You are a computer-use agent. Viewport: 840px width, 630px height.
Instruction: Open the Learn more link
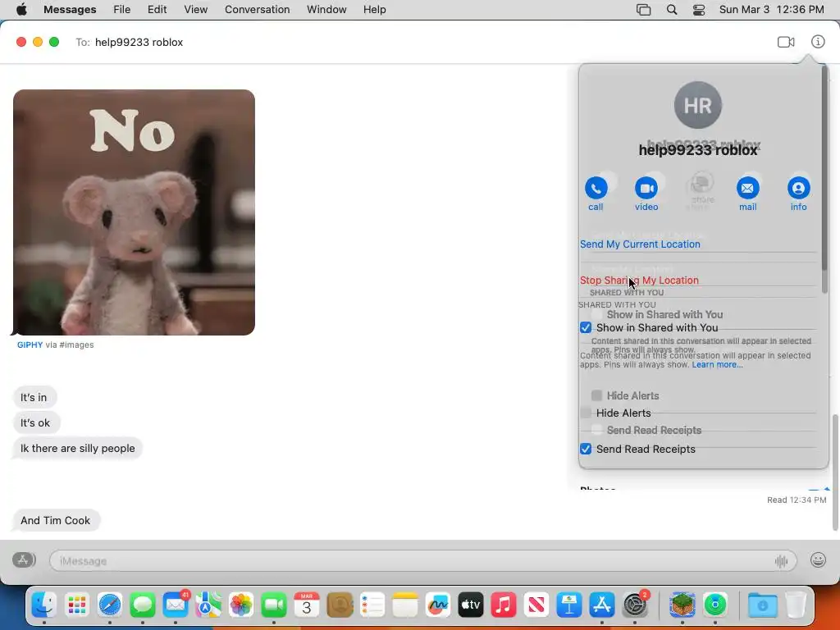coord(717,365)
